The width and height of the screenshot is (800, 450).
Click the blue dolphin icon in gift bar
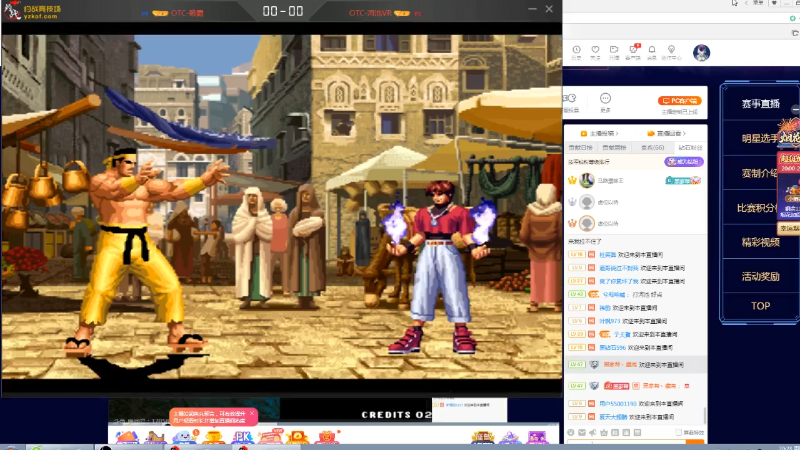click(x=185, y=437)
